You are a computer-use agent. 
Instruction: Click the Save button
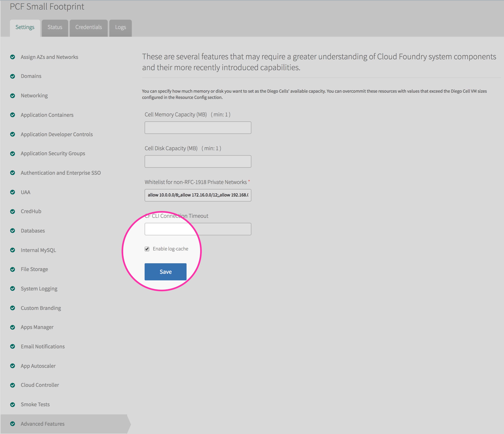[165, 272]
